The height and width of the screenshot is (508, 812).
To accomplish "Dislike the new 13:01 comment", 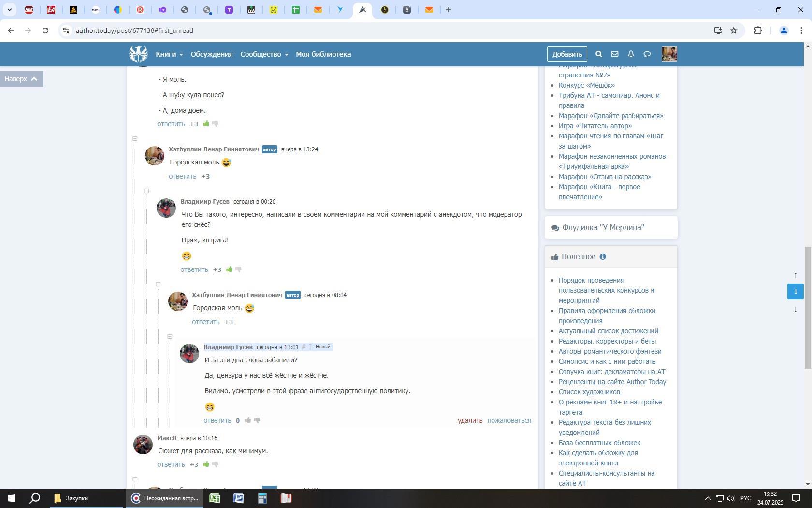I will pos(257,420).
